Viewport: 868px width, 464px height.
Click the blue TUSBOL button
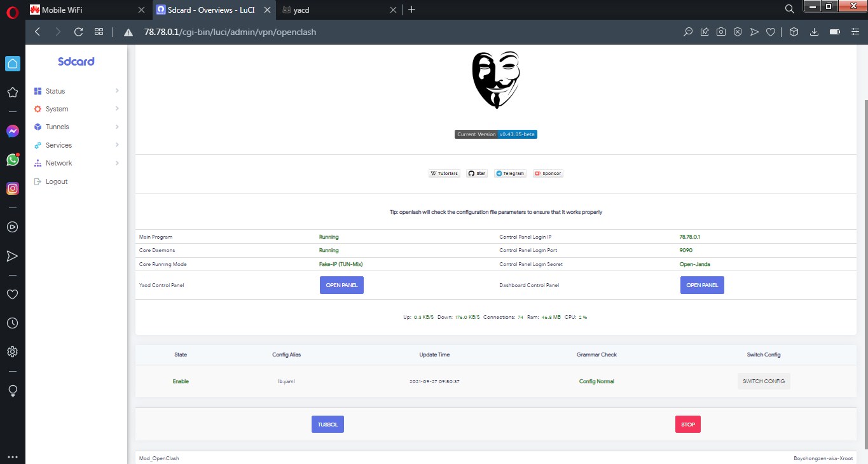(x=327, y=425)
